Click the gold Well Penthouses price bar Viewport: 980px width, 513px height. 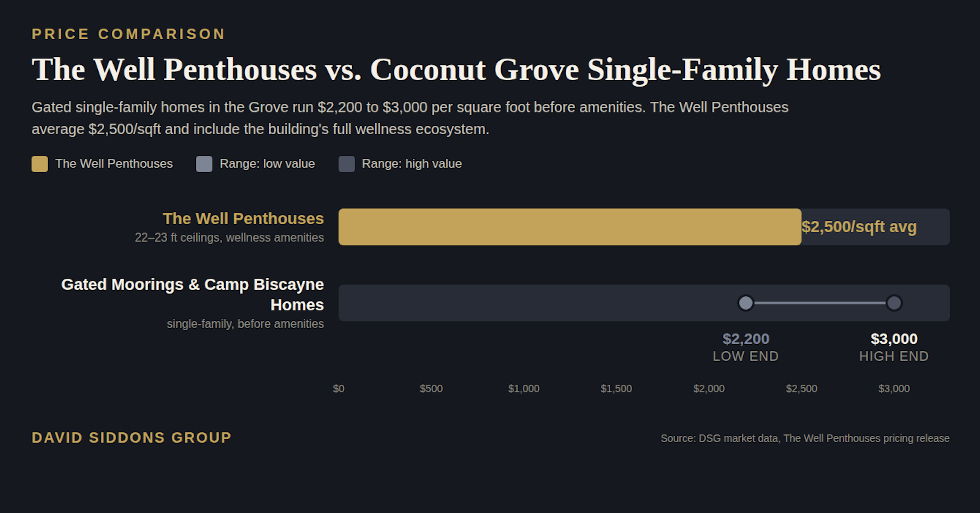tap(570, 227)
